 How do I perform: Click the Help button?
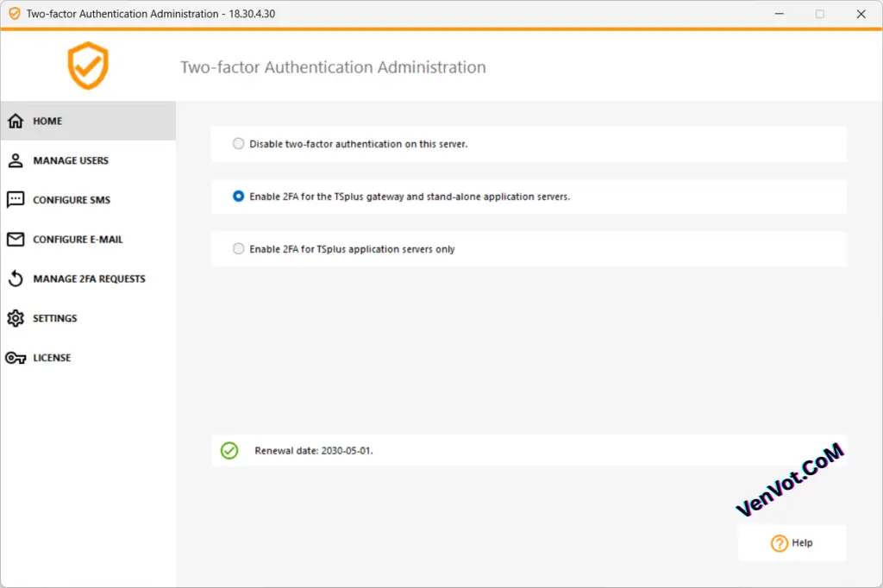tap(792, 543)
